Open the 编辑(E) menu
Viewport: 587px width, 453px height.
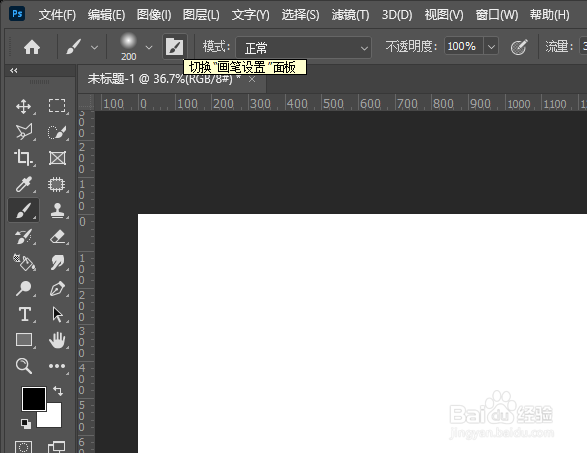coord(106,15)
